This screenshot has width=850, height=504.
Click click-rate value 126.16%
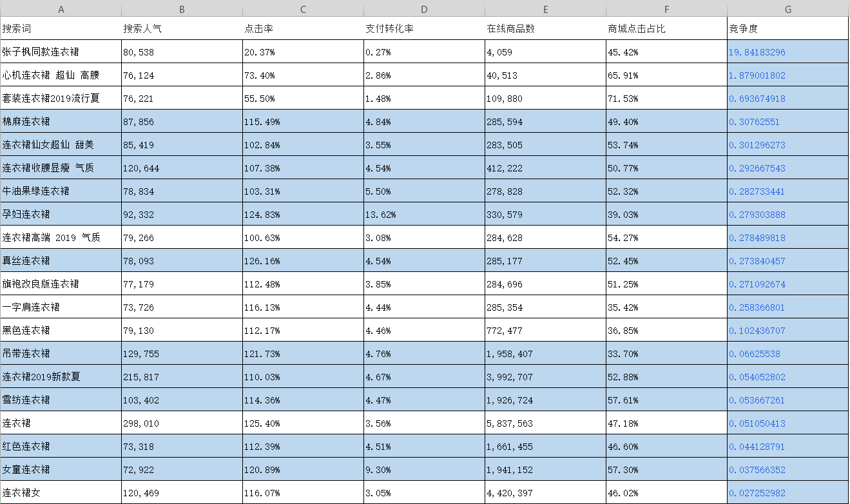(x=303, y=260)
